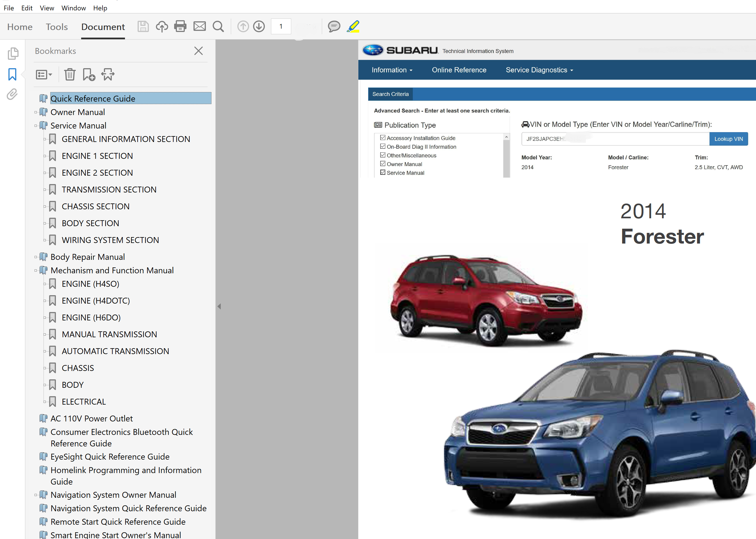756x539 pixels.
Task: Open the search magnifier tool
Action: click(x=218, y=26)
